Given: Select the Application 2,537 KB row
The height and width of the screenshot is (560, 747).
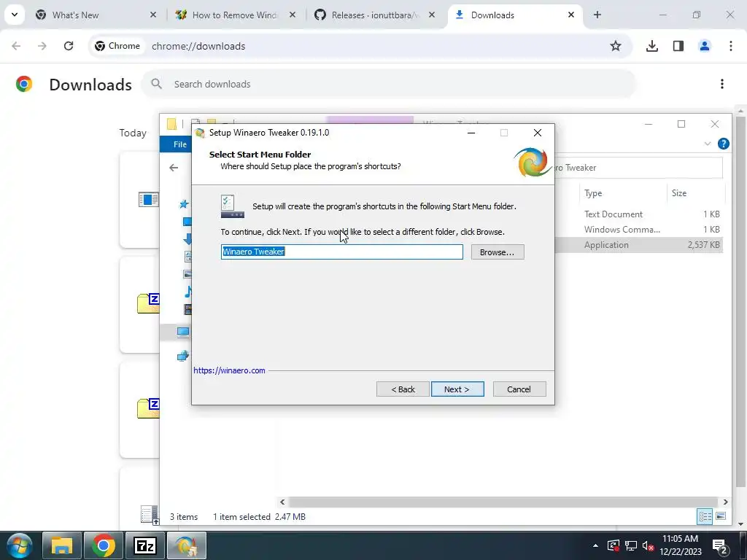Looking at the screenshot, I should [639, 245].
